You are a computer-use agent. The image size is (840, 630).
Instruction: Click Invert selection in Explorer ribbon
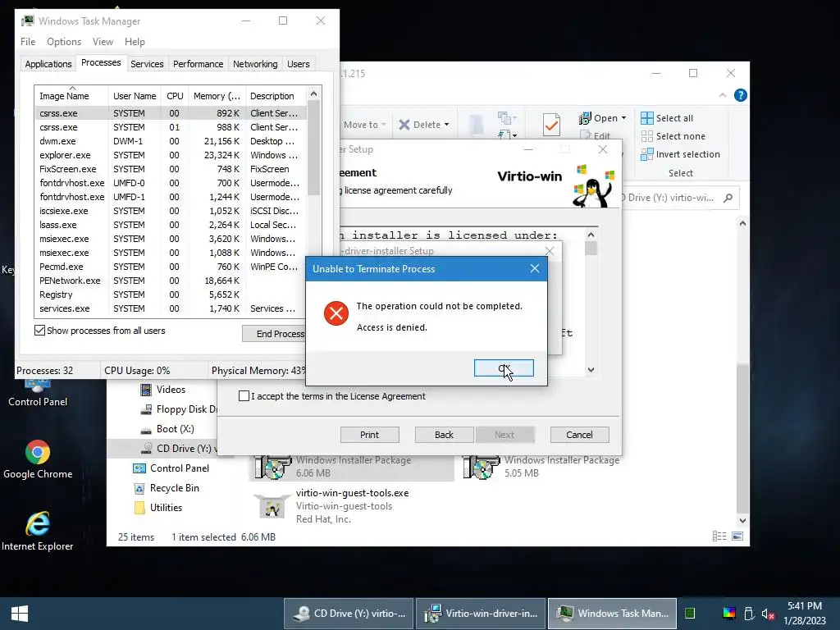click(x=680, y=154)
